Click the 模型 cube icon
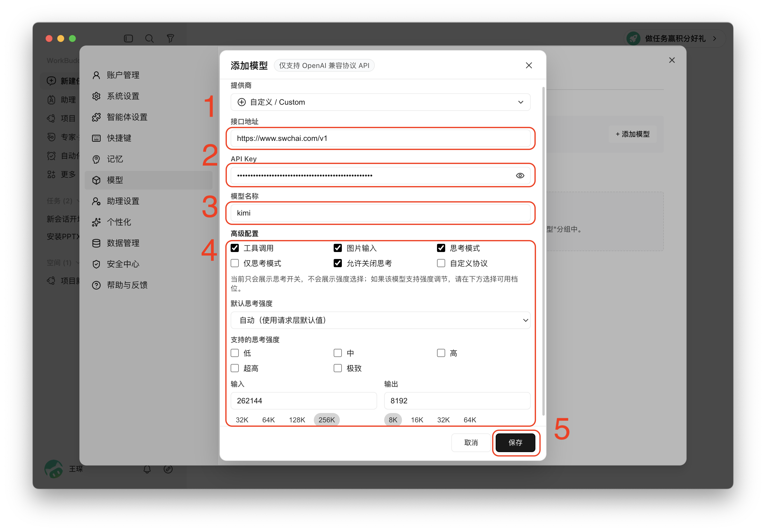This screenshot has width=766, height=532. [x=96, y=180]
